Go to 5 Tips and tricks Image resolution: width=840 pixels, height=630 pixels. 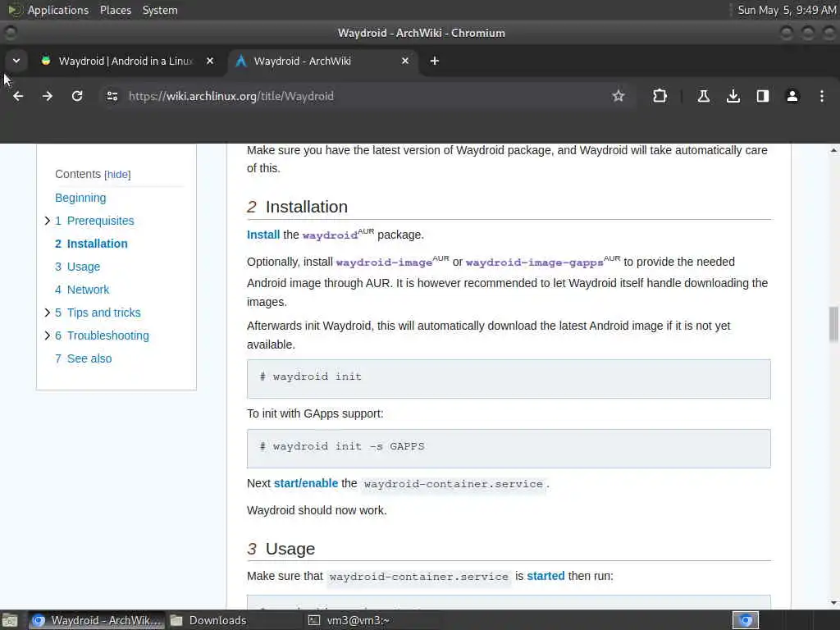pyautogui.click(x=98, y=313)
